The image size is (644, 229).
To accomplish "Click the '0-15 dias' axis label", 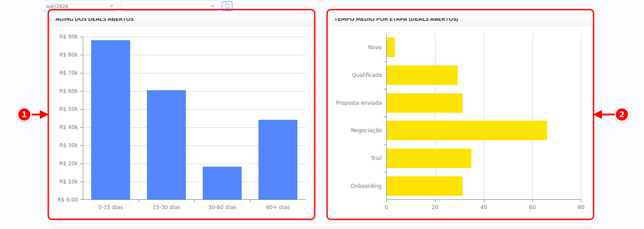I will pyautogui.click(x=111, y=207).
